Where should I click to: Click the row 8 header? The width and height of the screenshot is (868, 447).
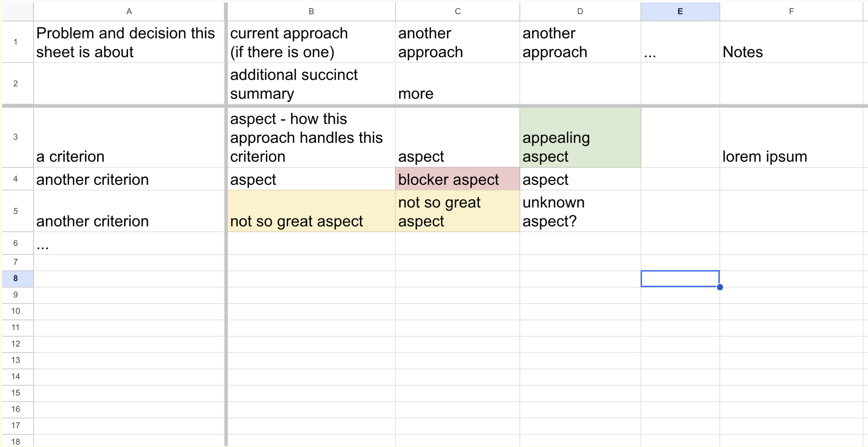[x=16, y=279]
